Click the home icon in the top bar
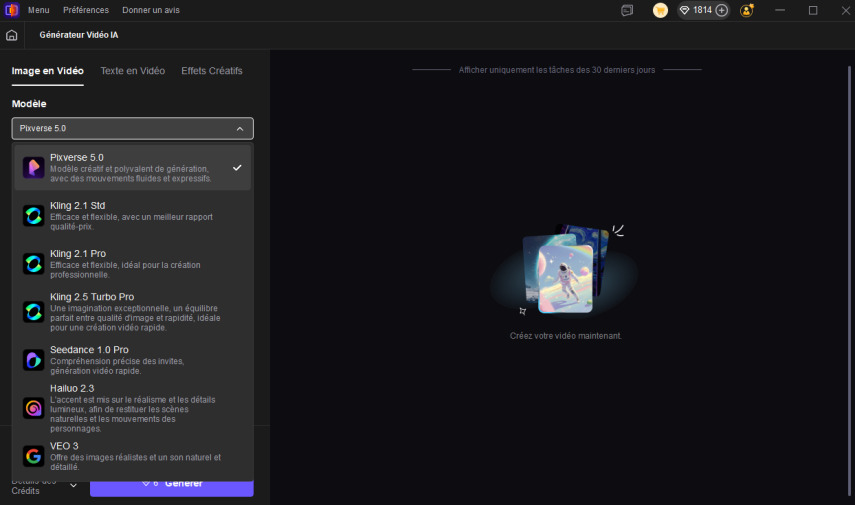The height and width of the screenshot is (505, 855). coord(12,35)
